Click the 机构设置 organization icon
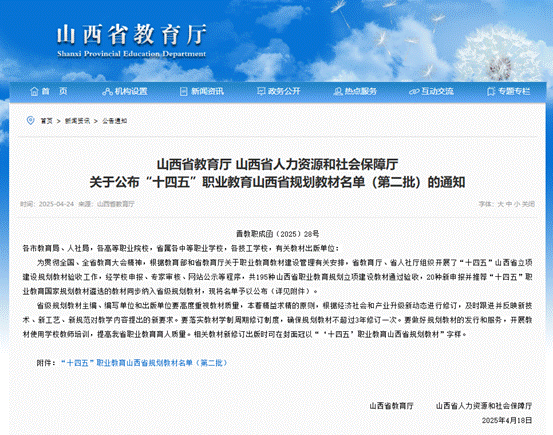Screen dimensions: 553x435 pos(107,92)
